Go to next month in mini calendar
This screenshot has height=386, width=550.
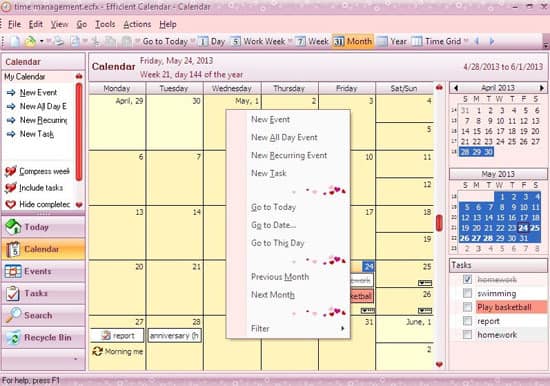[x=542, y=88]
